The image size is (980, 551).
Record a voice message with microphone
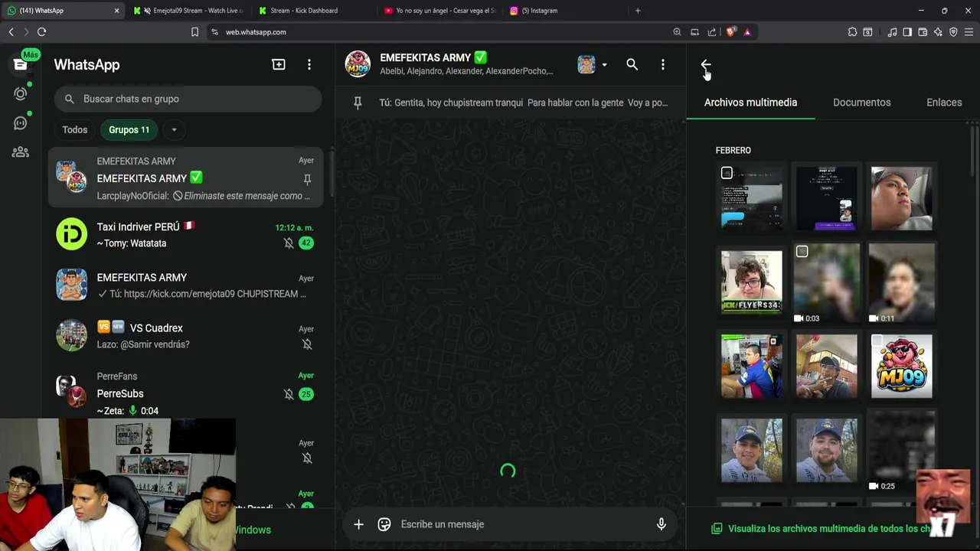[661, 524]
